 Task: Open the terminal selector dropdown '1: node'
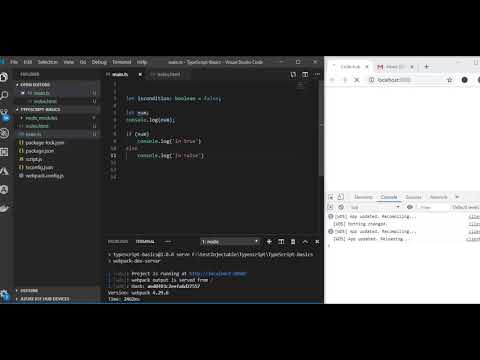click(230, 241)
